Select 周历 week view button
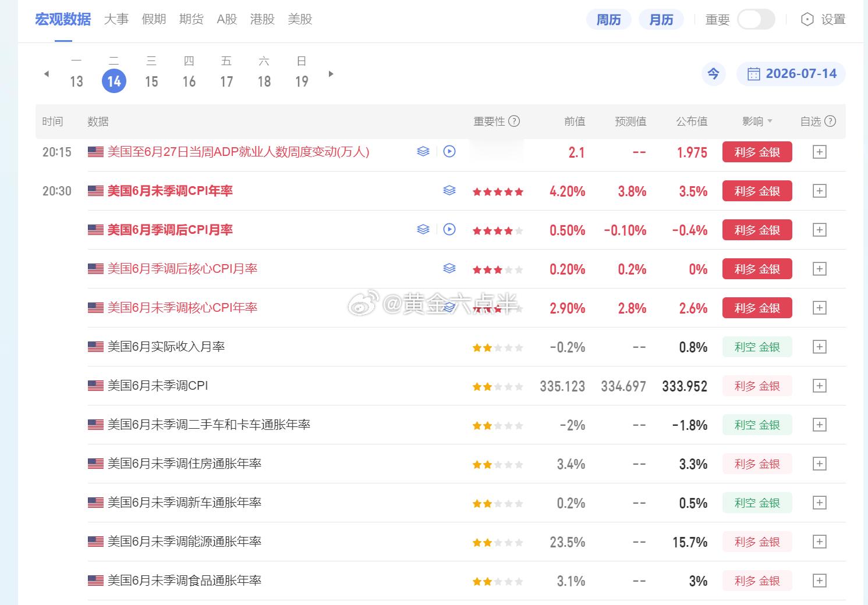 point(608,19)
